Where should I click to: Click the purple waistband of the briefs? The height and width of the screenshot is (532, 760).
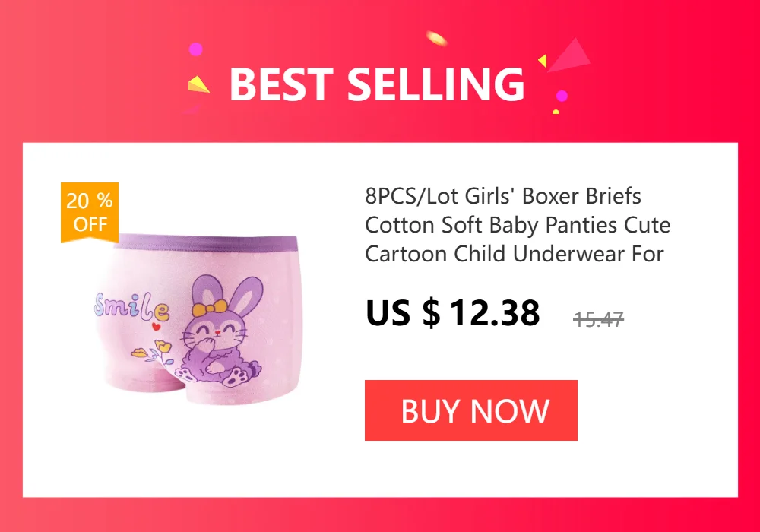point(207,242)
